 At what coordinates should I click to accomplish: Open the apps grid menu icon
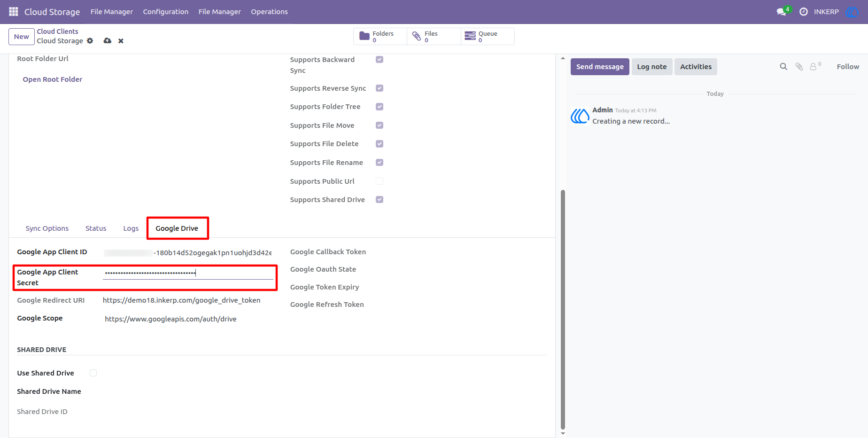point(14,11)
